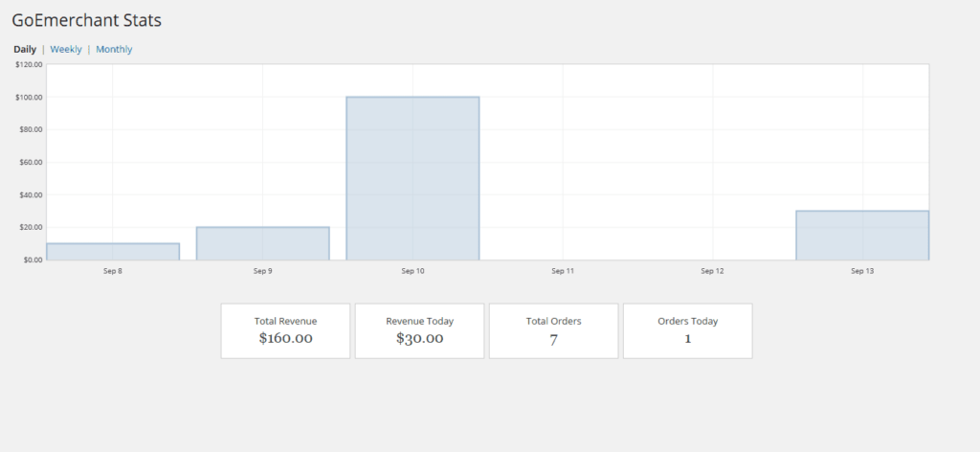Click the Total Orders card showing 7

coord(554,330)
